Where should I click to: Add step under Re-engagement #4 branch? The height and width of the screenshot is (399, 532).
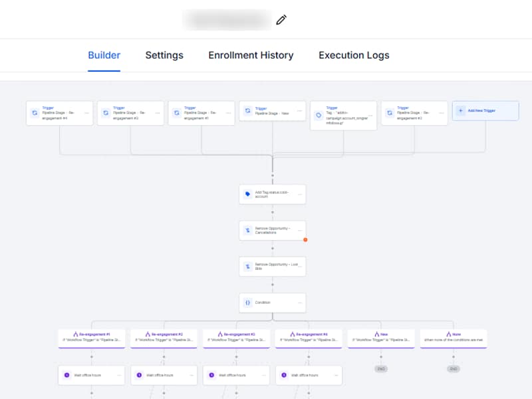309,357
